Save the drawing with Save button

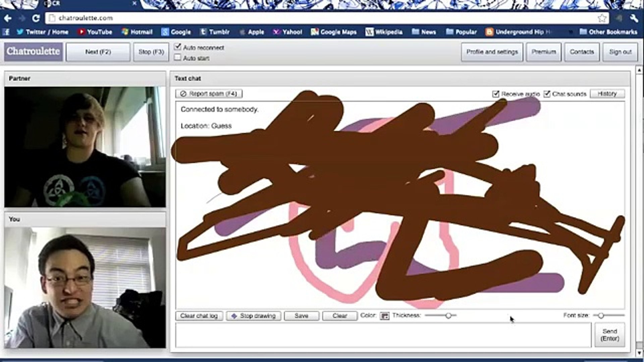pos(301,316)
